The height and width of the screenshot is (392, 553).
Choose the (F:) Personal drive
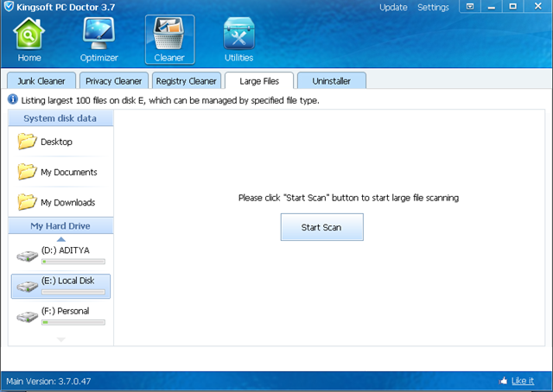point(60,314)
